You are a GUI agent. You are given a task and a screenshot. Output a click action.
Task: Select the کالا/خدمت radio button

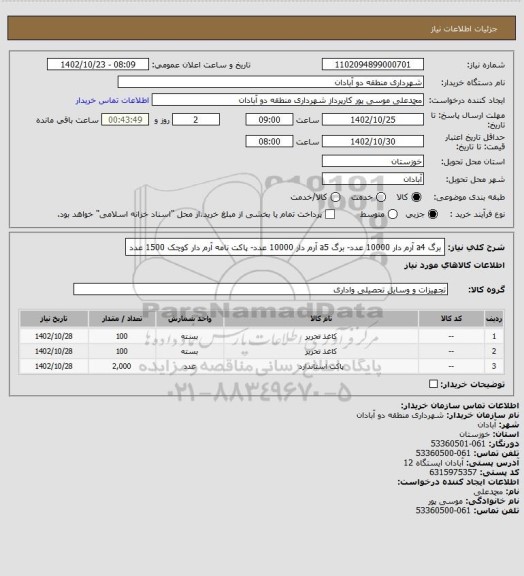click(x=335, y=197)
